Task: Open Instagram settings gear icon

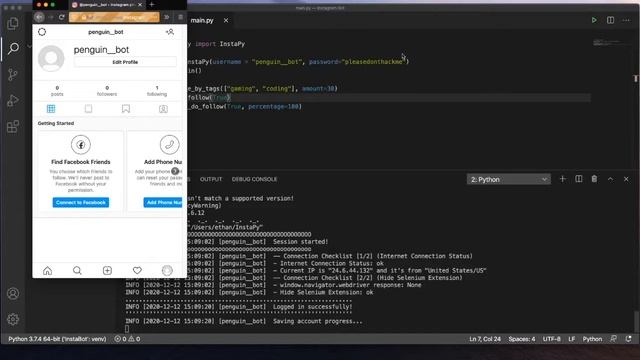Action: (x=42, y=32)
